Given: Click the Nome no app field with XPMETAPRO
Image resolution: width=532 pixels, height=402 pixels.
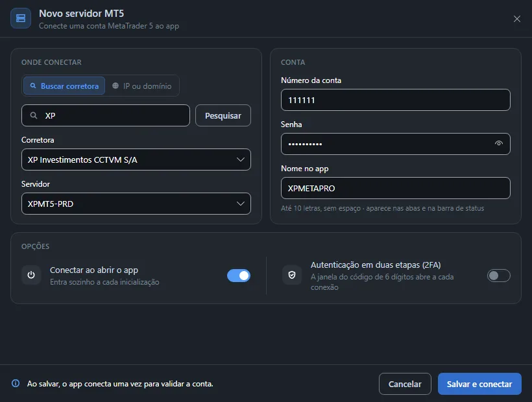Looking at the screenshot, I should pos(396,188).
